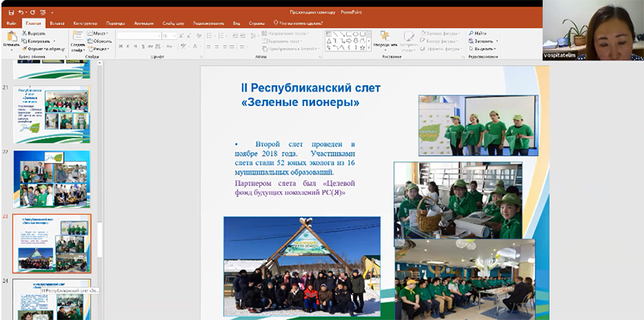Click Копировать (copy) in the clipboard group
Image resolution: width=644 pixels, height=320 pixels.
35,41
